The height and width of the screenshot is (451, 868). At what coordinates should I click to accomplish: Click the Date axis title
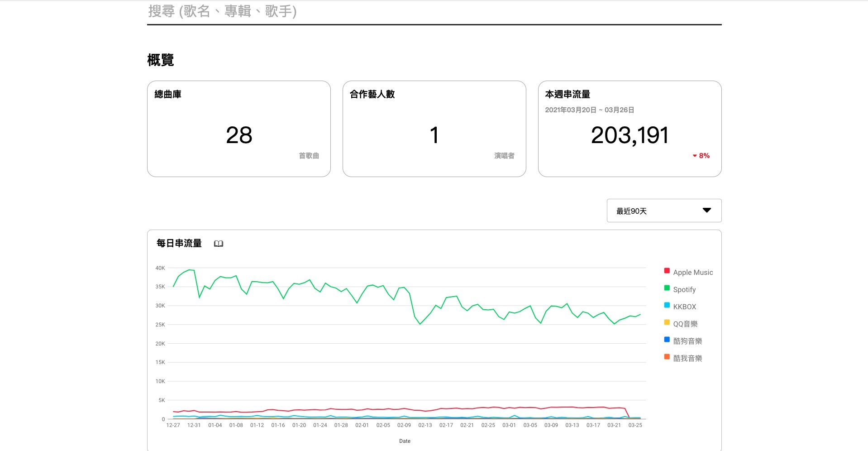tap(405, 441)
